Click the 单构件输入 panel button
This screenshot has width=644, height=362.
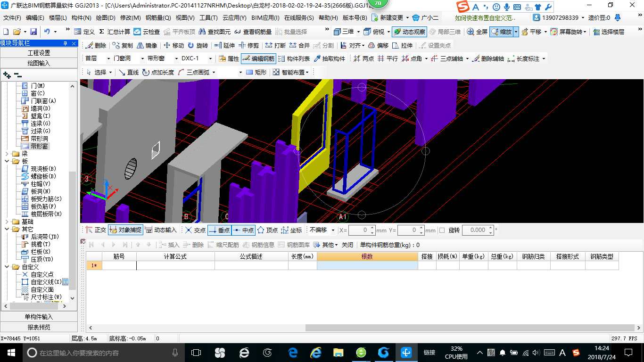click(39, 317)
